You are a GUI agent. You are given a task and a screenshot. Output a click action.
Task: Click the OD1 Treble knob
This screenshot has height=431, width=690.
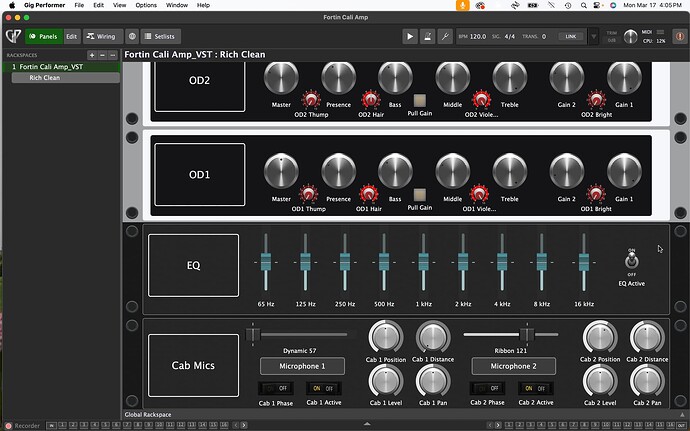tap(510, 171)
